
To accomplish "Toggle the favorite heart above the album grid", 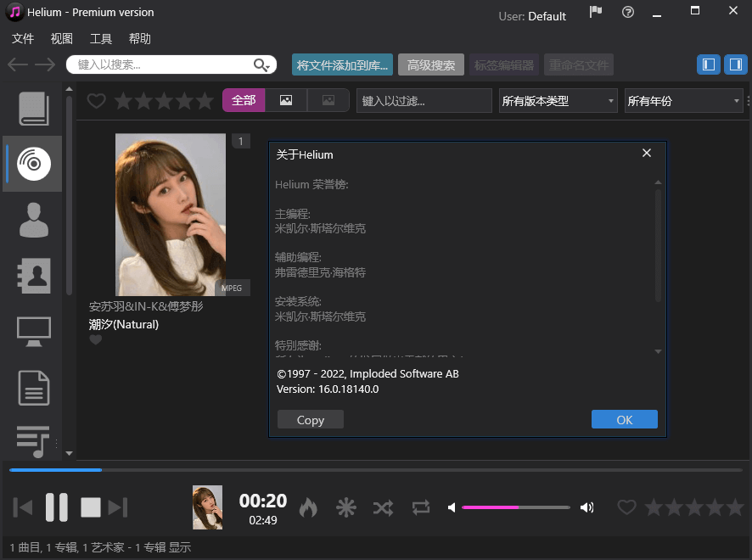I will tap(96, 100).
